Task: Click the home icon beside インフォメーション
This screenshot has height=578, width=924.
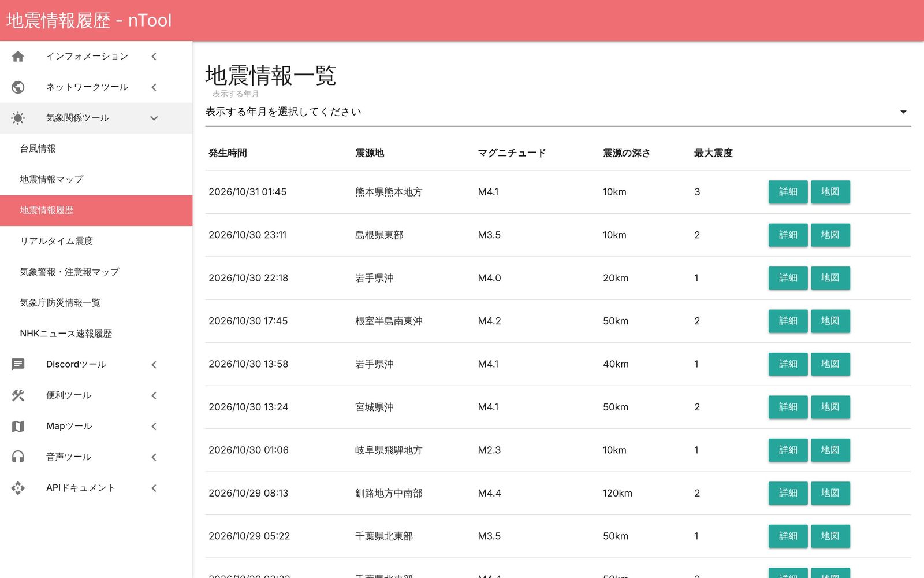Action: coord(18,57)
